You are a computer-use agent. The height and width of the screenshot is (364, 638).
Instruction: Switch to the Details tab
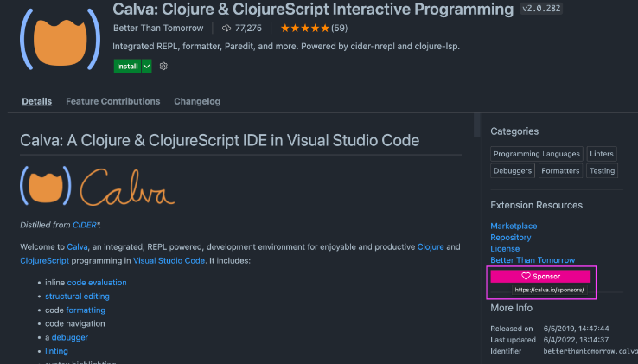(x=36, y=101)
